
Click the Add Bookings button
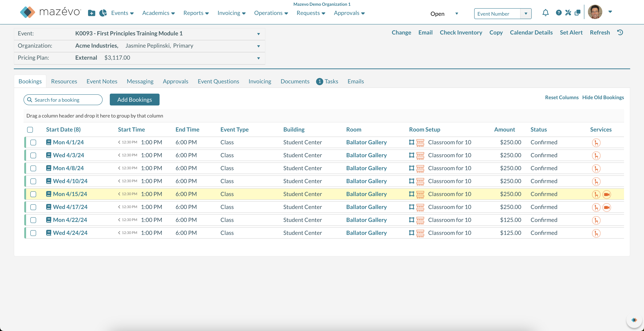pos(135,100)
